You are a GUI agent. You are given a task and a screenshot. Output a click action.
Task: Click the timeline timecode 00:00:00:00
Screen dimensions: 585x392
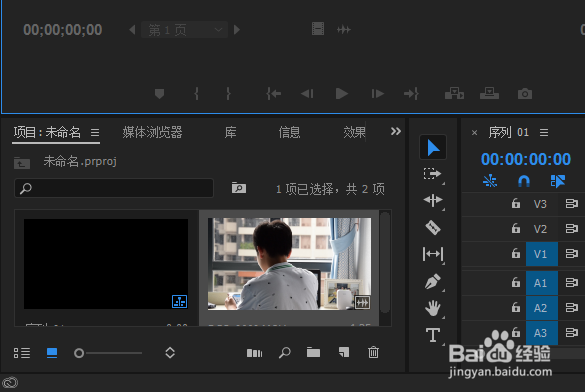click(526, 159)
